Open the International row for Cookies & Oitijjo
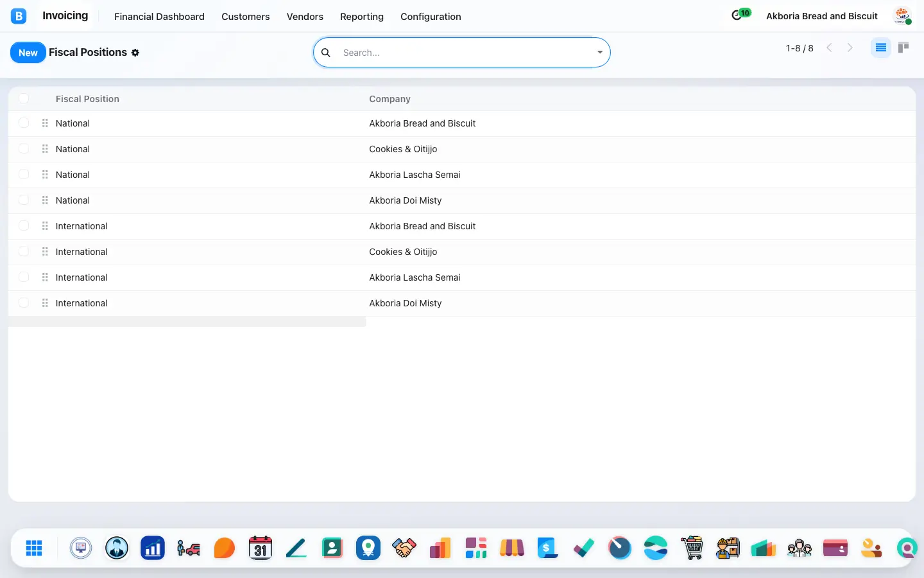 click(462, 252)
